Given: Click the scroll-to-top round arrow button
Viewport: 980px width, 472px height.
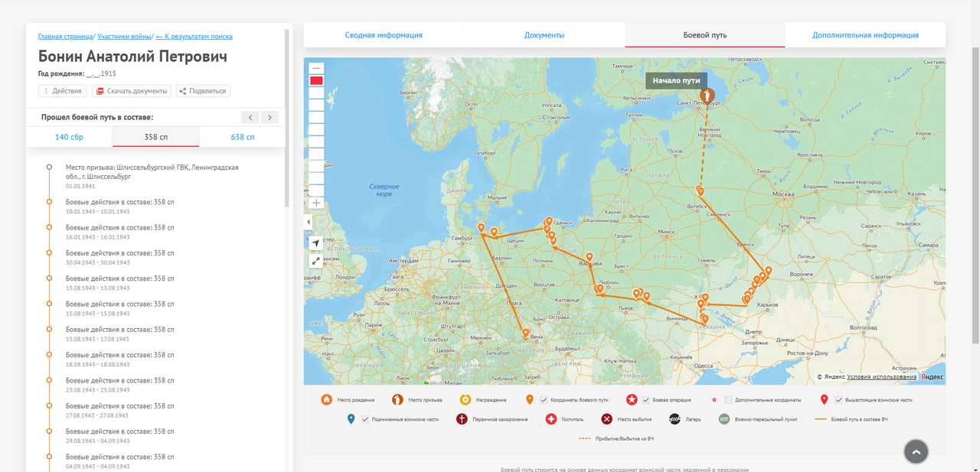Looking at the screenshot, I should tap(916, 452).
